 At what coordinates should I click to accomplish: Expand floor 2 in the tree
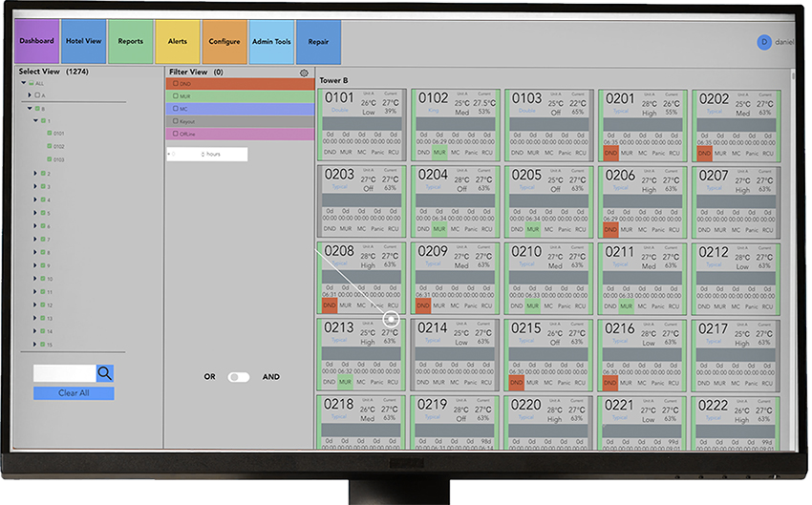click(x=35, y=173)
